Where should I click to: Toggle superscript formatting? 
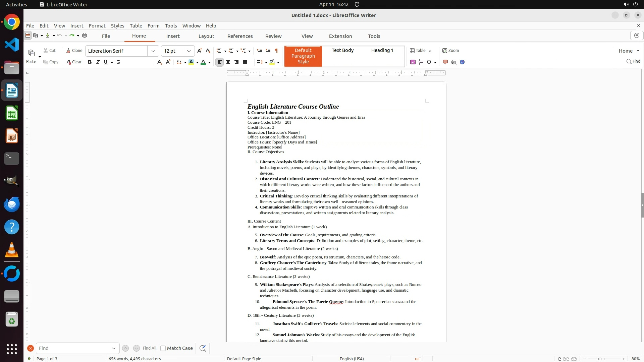pyautogui.click(x=168, y=62)
